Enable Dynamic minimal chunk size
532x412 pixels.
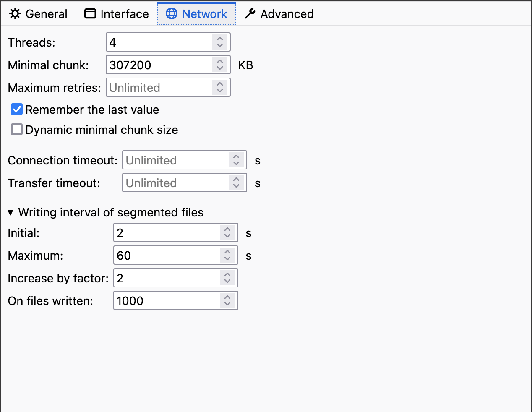click(x=17, y=129)
